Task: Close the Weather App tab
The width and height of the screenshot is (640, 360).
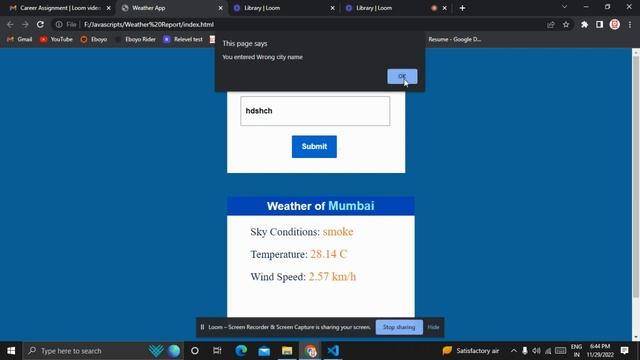Action: click(x=220, y=8)
